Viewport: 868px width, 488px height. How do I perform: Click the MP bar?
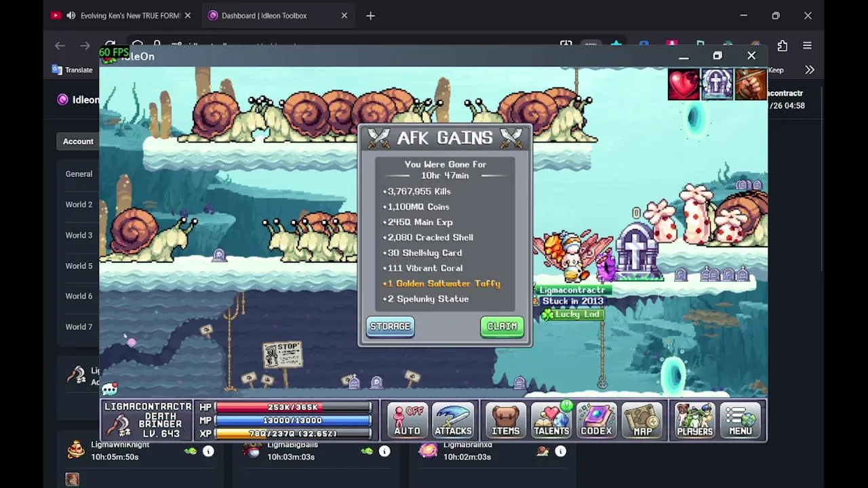pyautogui.click(x=294, y=420)
